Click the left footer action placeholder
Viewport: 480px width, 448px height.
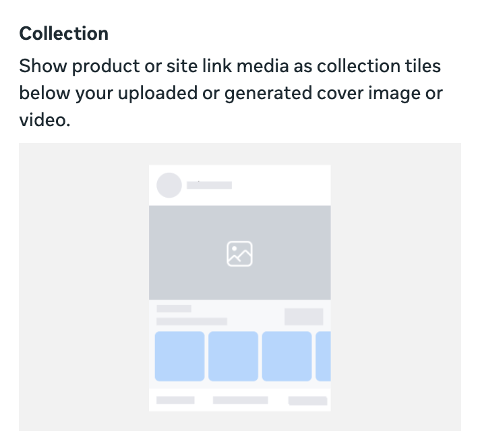[175, 400]
